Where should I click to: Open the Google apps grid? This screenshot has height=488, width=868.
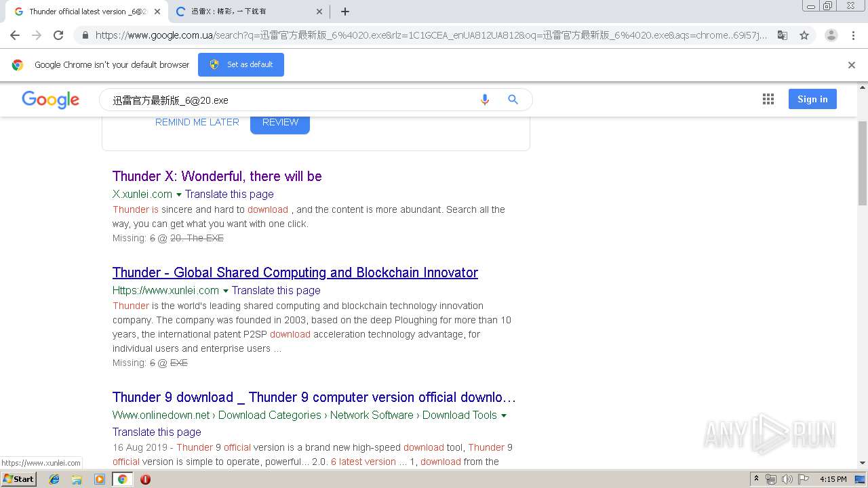coord(768,100)
